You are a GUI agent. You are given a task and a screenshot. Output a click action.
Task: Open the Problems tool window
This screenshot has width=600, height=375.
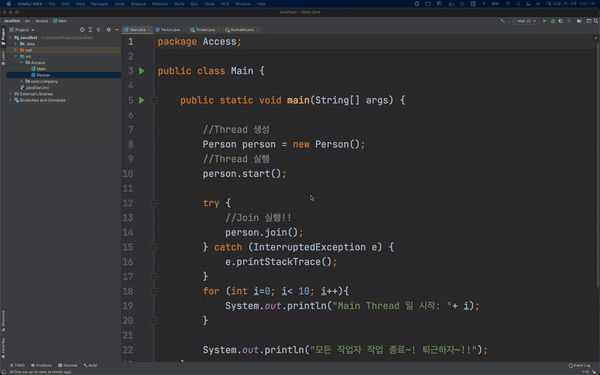pos(41,365)
